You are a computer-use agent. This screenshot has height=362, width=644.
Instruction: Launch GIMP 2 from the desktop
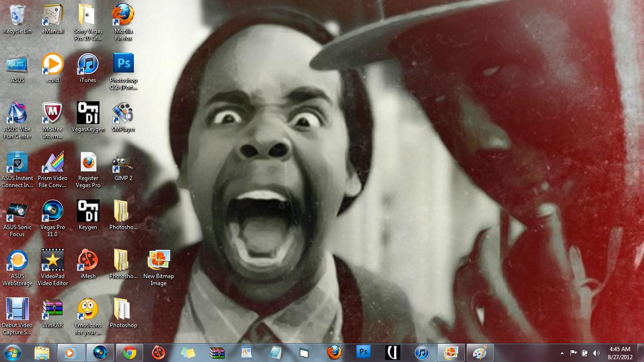[124, 166]
